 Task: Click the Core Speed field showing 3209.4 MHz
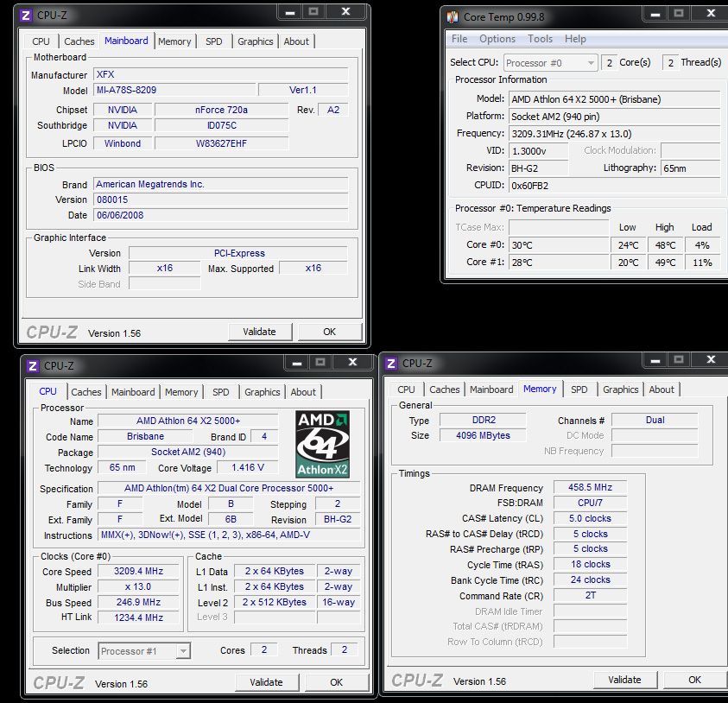(x=138, y=572)
